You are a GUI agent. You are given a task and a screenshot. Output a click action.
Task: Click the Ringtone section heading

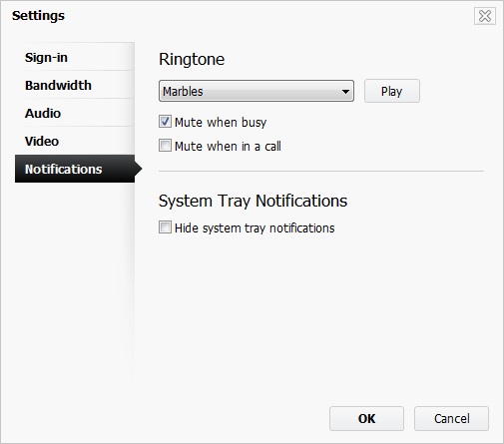pos(192,59)
